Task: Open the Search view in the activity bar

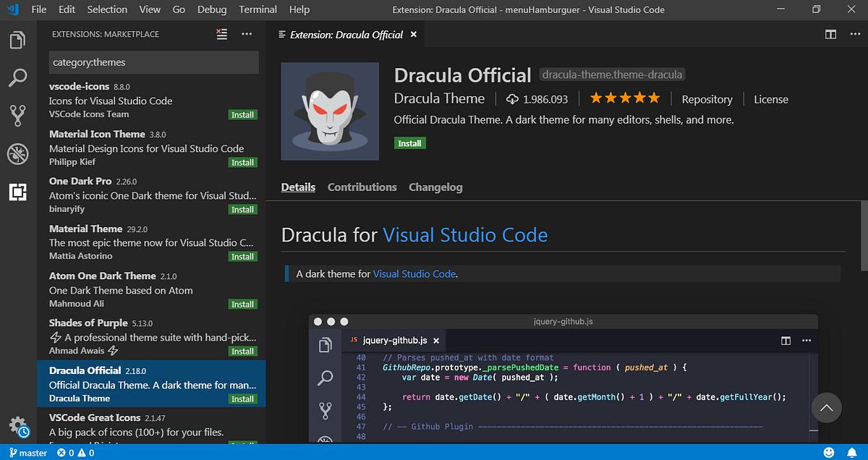Action: [x=18, y=77]
